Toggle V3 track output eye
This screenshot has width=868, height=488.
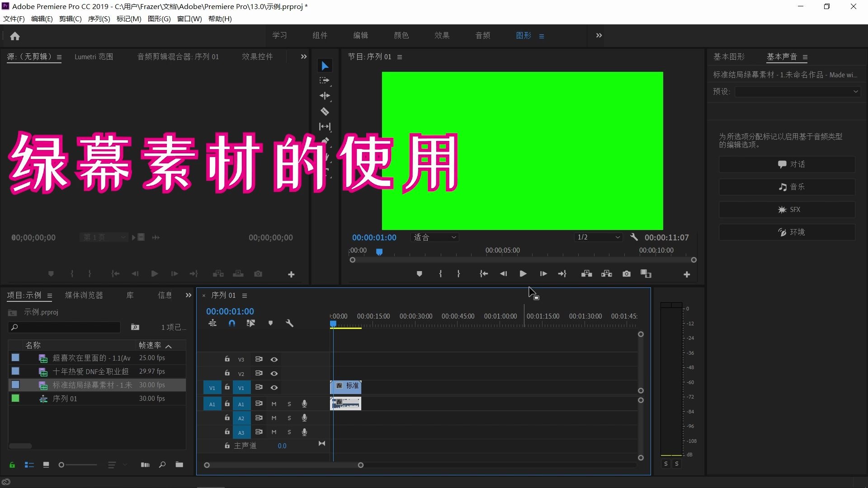(274, 360)
